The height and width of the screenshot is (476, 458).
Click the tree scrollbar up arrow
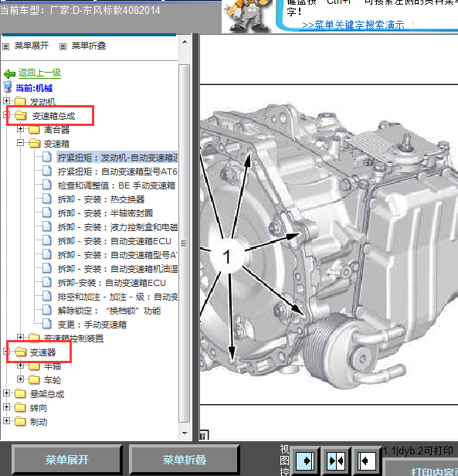point(185,42)
